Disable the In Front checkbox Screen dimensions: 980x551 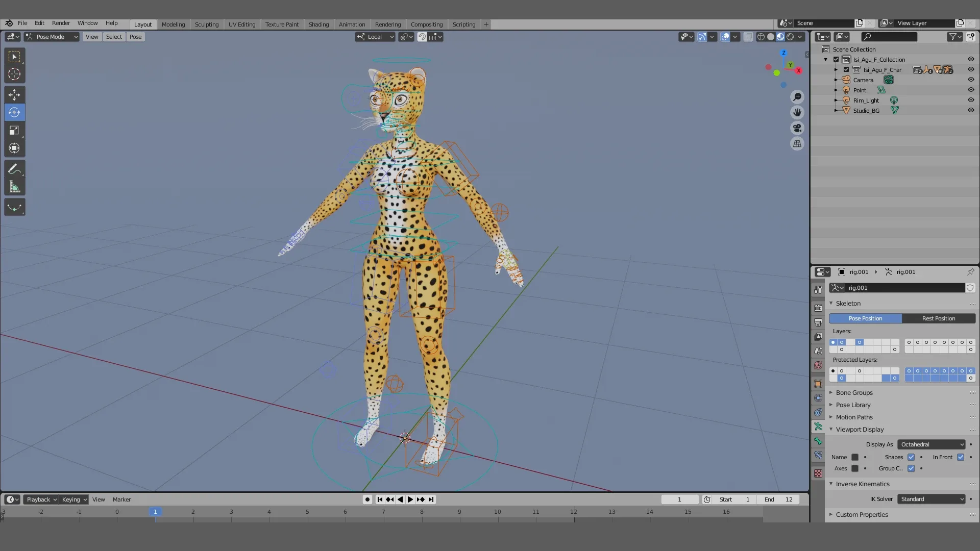[961, 457]
